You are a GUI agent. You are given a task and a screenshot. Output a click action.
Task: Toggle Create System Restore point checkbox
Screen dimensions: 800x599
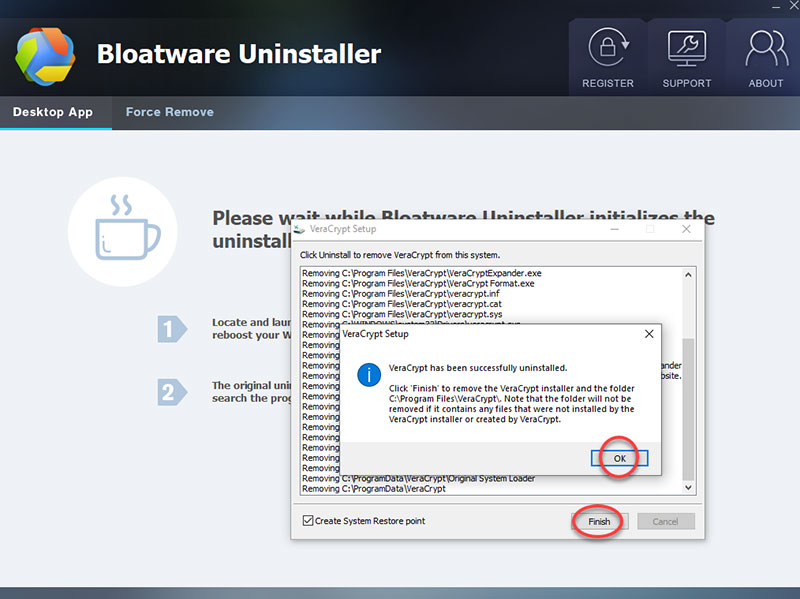(x=308, y=520)
